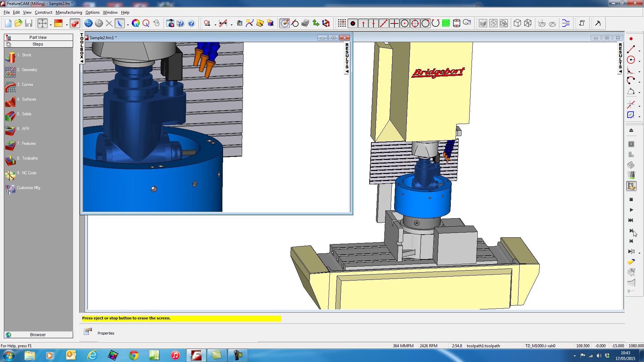Click the blue converging lines icon
644x362 pixels.
pos(566,23)
